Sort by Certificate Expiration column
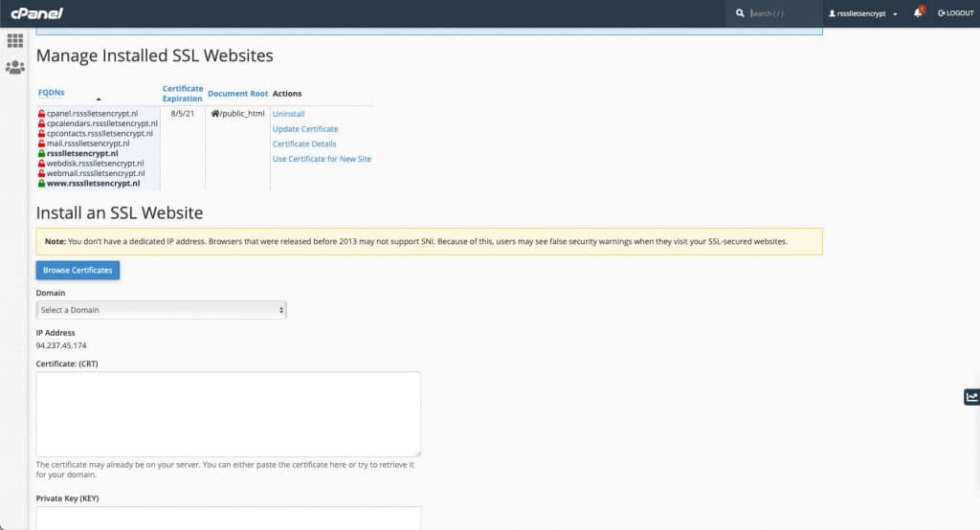 pos(183,94)
